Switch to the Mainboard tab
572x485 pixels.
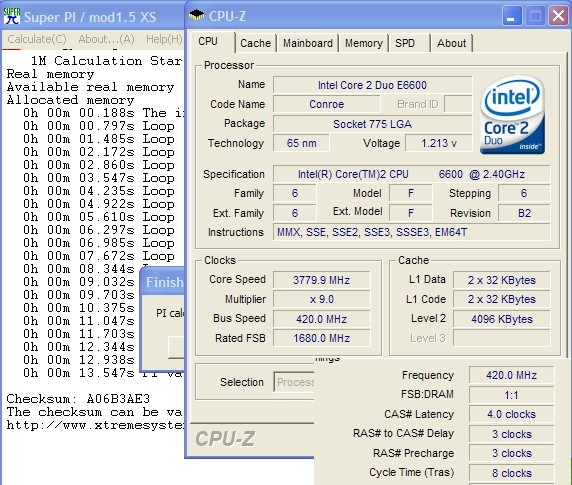[x=308, y=43]
